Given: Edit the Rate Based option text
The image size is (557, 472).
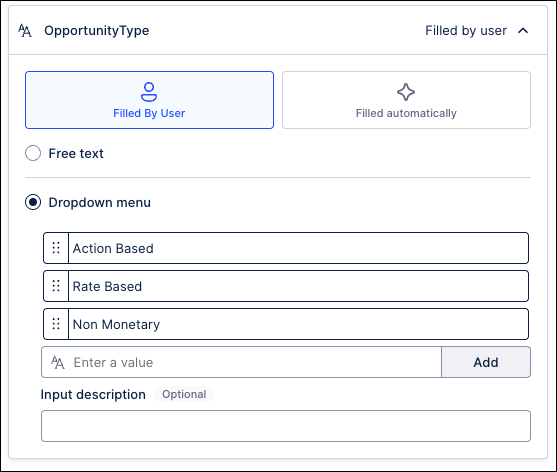Looking at the screenshot, I should (x=298, y=286).
